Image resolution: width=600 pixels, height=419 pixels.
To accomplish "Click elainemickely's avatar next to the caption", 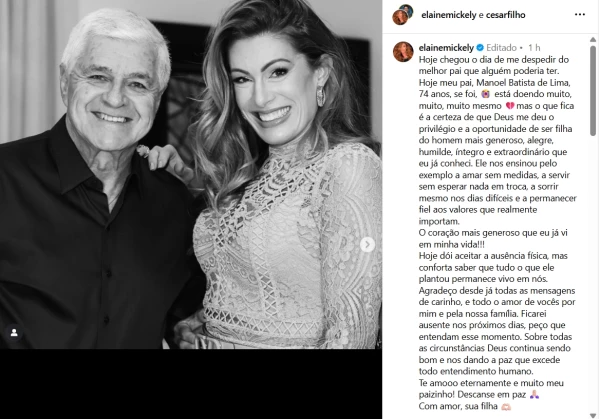I will [403, 52].
